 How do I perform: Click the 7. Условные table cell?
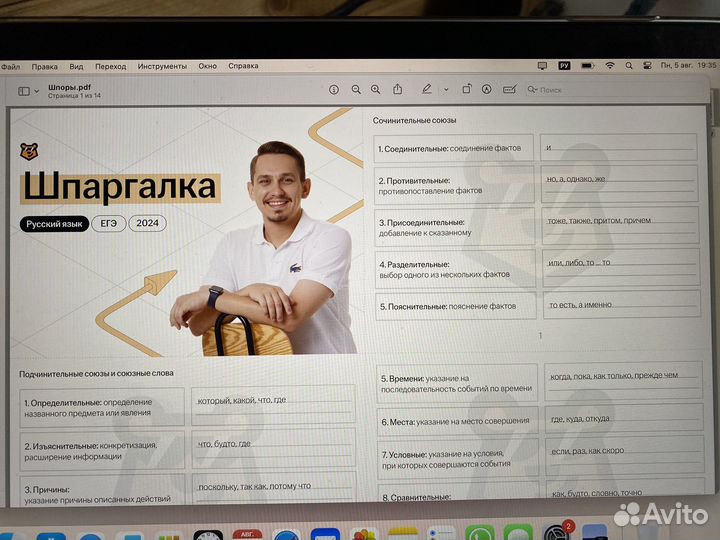click(458, 459)
